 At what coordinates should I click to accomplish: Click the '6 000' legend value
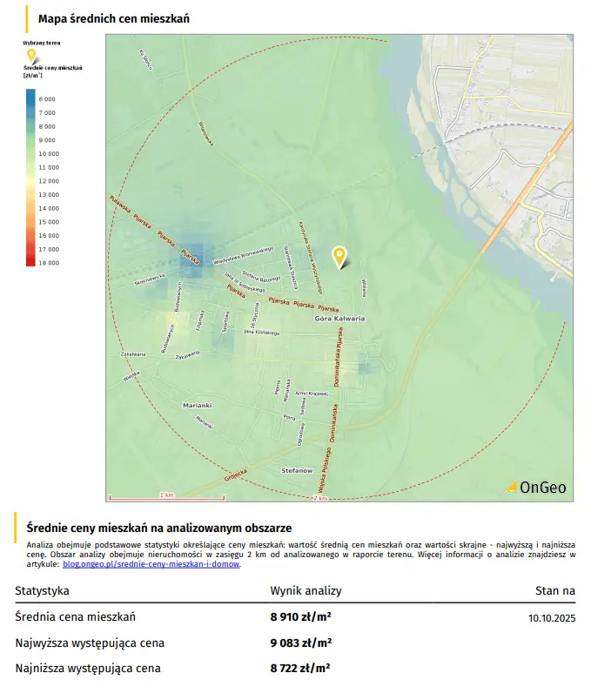coord(47,99)
